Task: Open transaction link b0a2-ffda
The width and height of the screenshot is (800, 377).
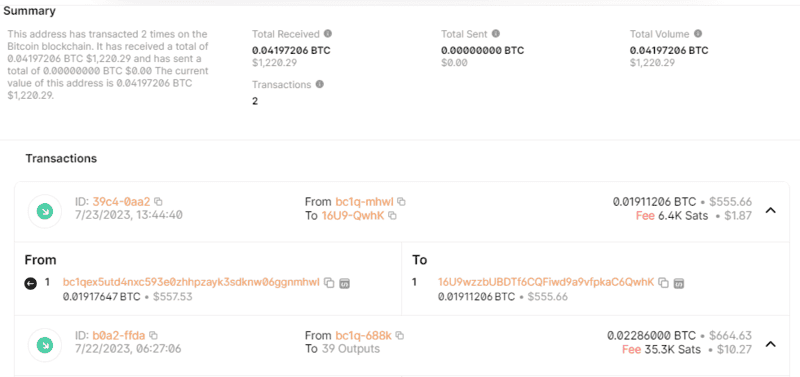Action: (119, 335)
